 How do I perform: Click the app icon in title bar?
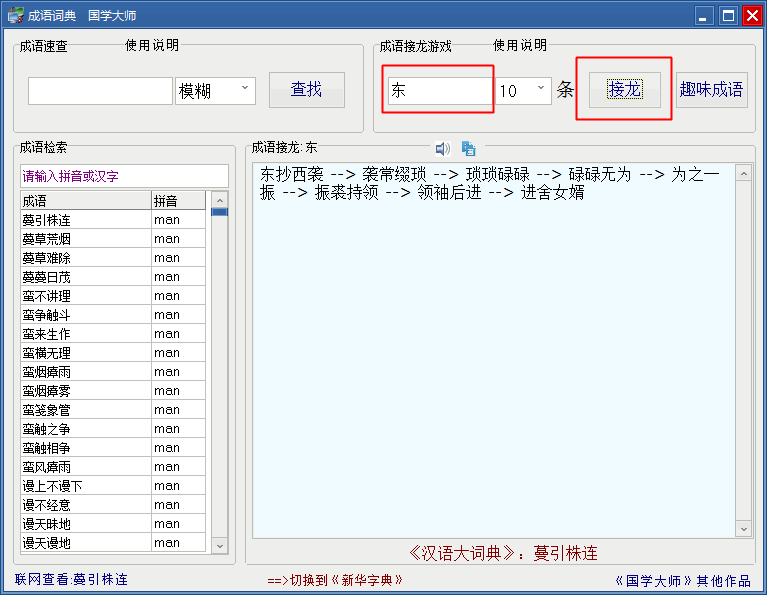tap(15, 15)
